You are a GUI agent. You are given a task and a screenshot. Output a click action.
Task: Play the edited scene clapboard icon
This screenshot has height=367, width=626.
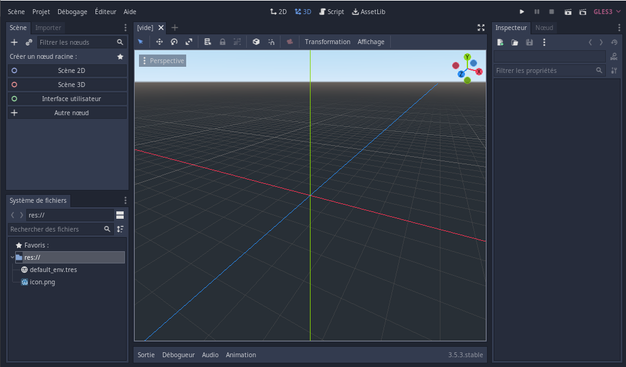(x=568, y=12)
